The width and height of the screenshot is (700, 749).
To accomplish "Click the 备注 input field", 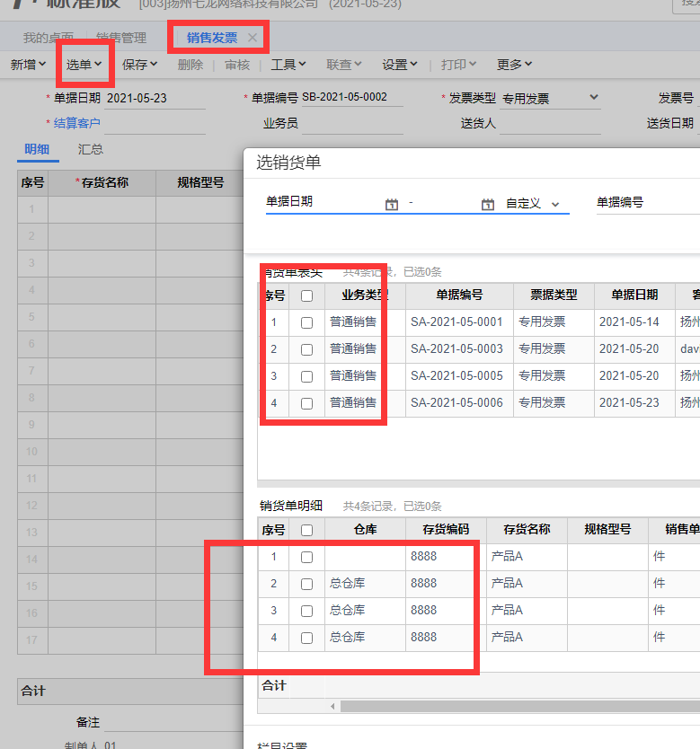I will click(173, 722).
